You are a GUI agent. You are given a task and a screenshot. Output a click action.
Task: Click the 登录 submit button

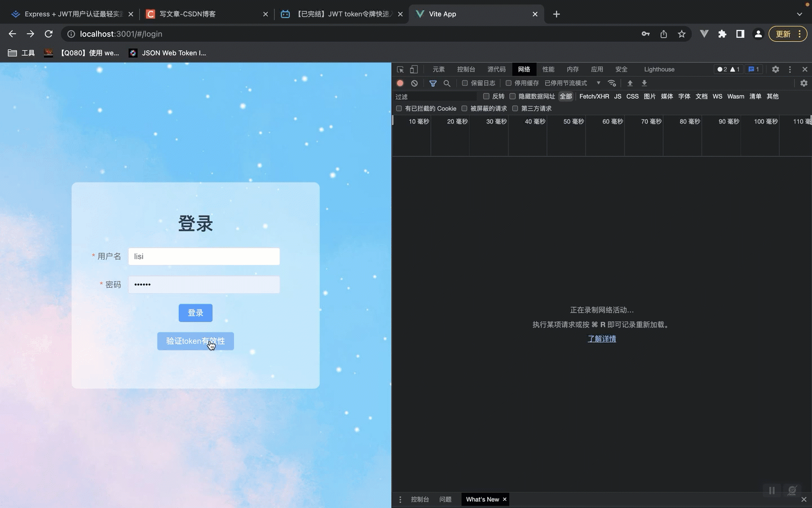coord(196,313)
